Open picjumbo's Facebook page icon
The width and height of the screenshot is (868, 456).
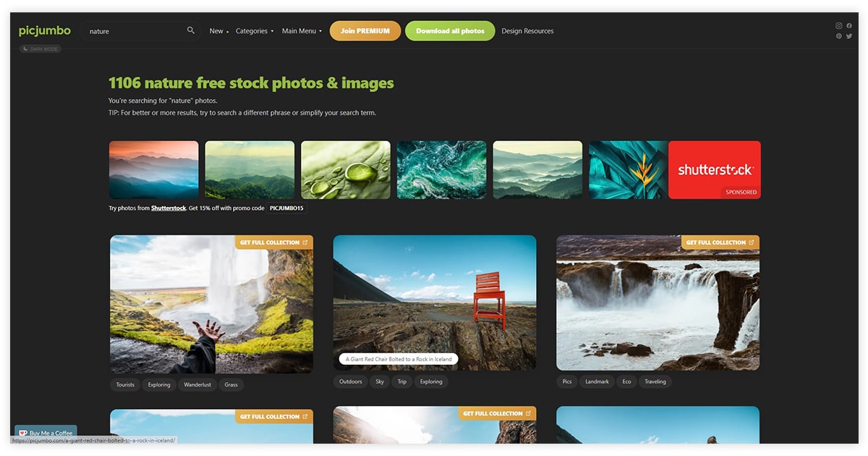click(849, 26)
